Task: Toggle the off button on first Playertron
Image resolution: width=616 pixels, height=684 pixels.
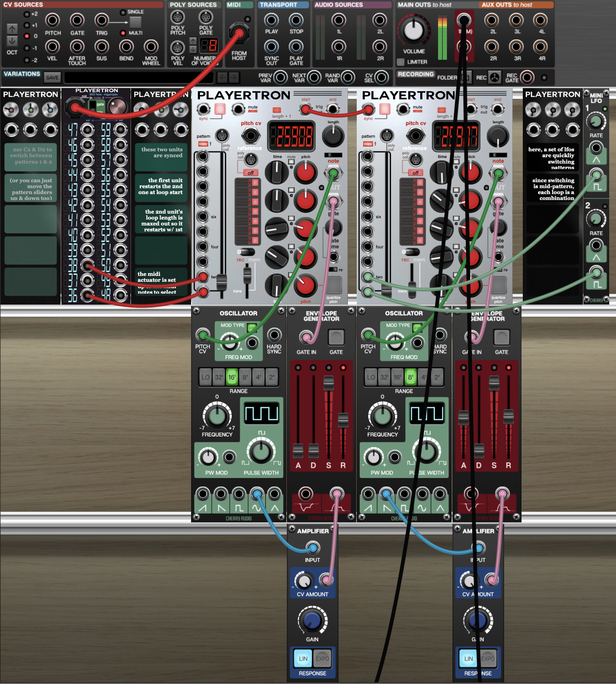Action: [x=251, y=173]
